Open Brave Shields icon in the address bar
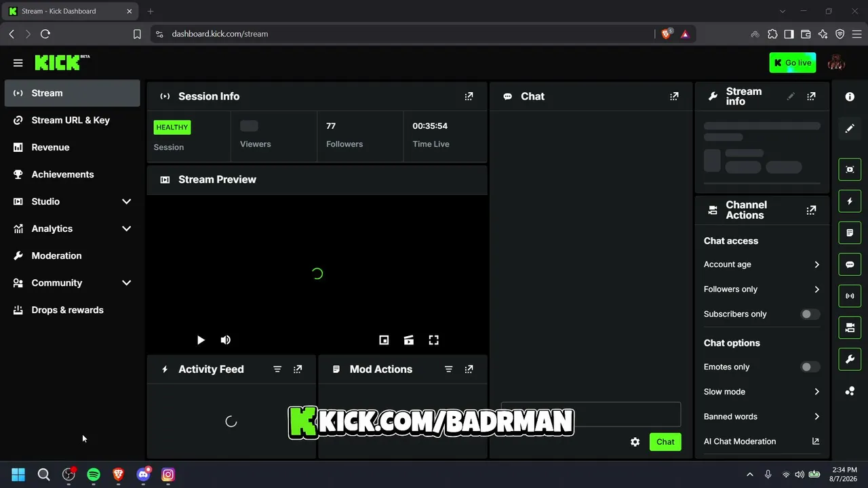The image size is (868, 488). pyautogui.click(x=667, y=34)
